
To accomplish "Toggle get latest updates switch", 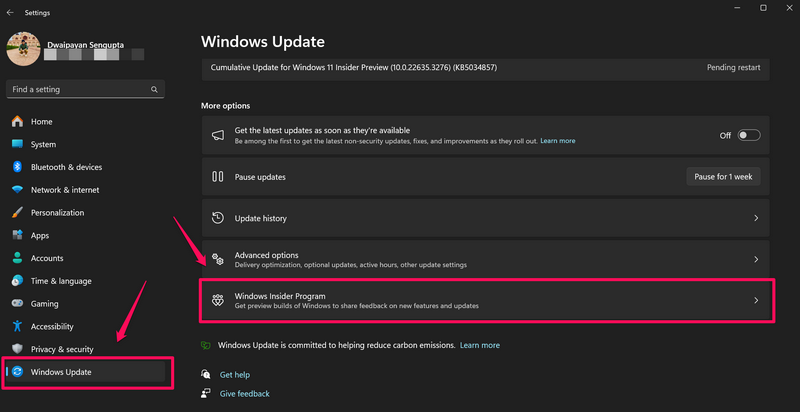I will tap(750, 135).
